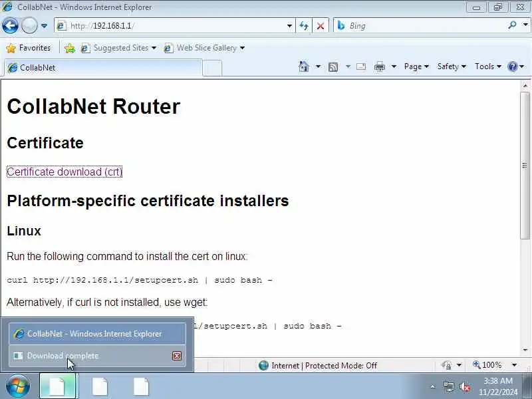
Task: Open the Tools menu
Action: tap(488, 66)
